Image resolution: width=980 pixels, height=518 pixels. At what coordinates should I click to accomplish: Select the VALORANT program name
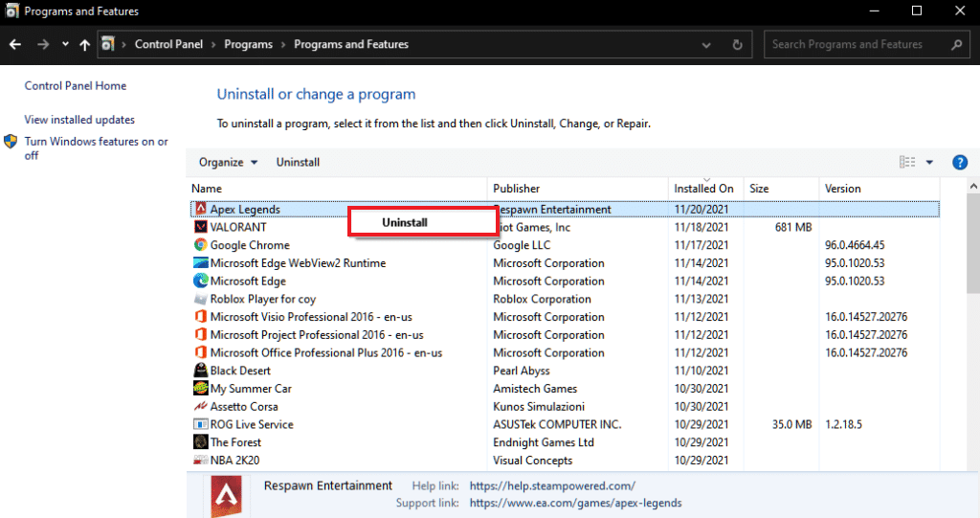(x=238, y=227)
